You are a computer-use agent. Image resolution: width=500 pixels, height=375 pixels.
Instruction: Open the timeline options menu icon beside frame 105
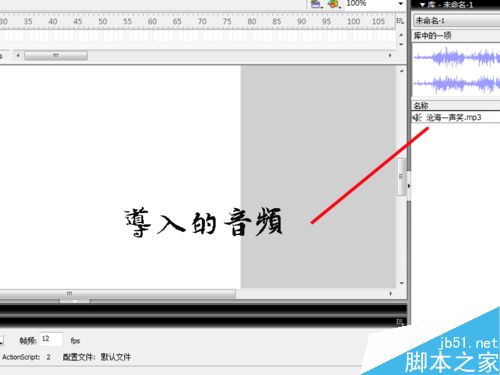click(x=400, y=21)
